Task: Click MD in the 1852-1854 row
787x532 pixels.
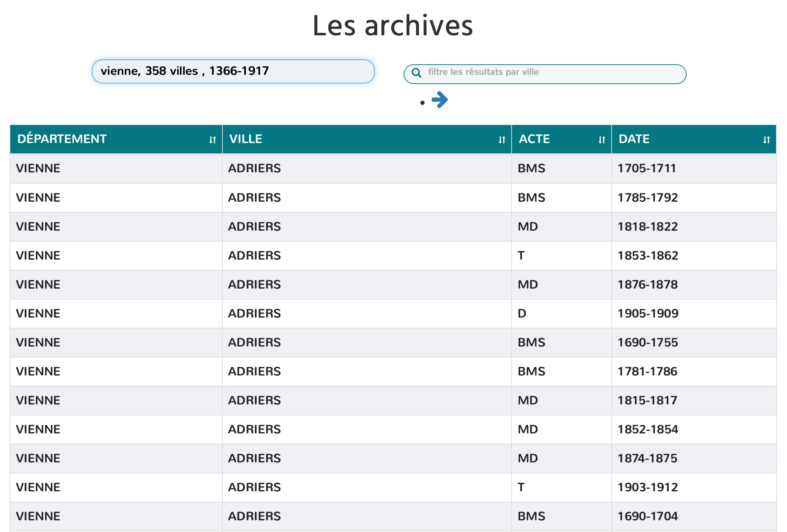Action: (x=528, y=429)
